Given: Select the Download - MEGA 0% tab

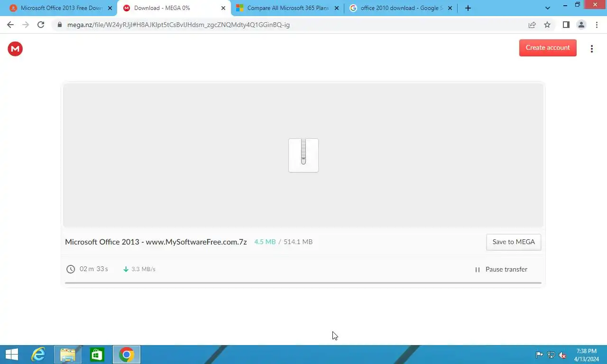Looking at the screenshot, I should click(175, 8).
